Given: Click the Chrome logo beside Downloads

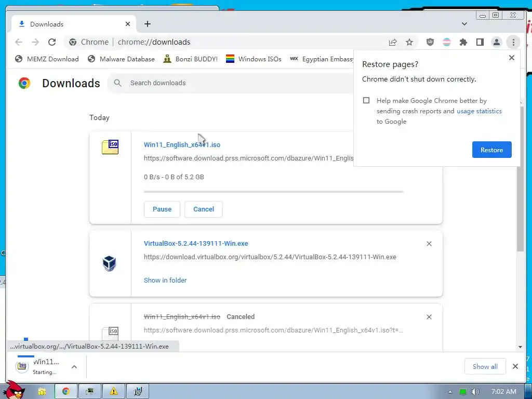Looking at the screenshot, I should coord(24,83).
